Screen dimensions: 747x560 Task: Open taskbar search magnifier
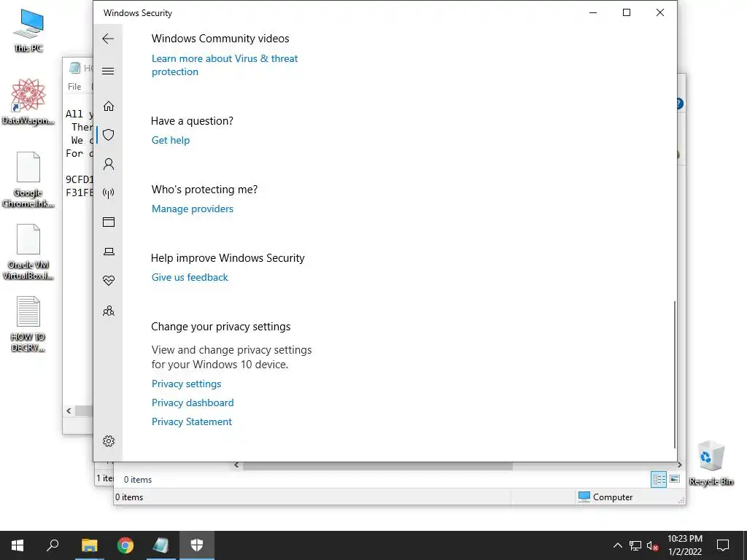(x=53, y=545)
